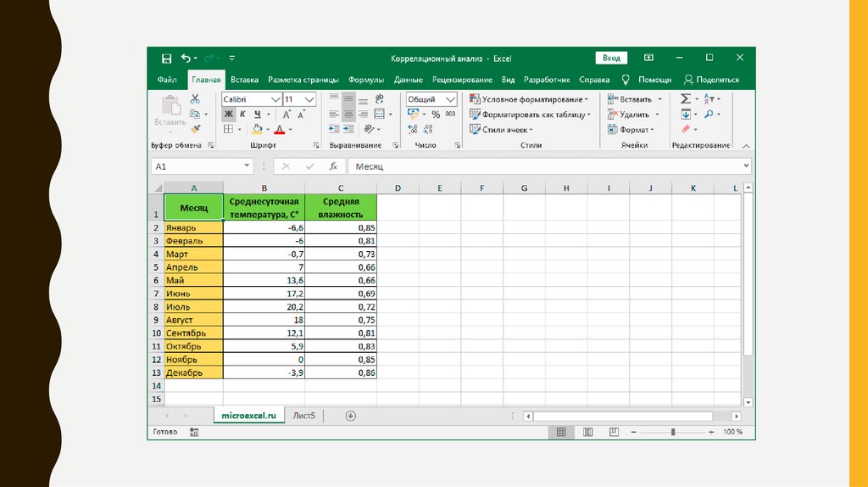
Task: Toggle italic К formatting
Action: coord(242,115)
